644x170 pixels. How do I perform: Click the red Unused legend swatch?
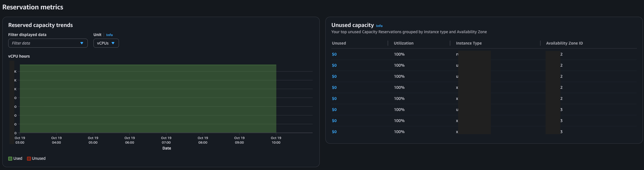coord(29,159)
